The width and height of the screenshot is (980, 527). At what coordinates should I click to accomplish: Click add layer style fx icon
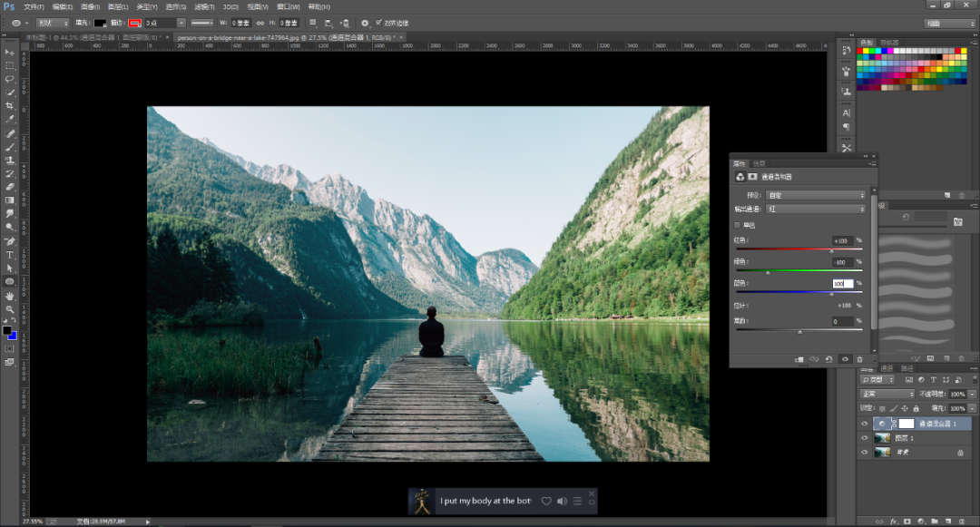click(x=894, y=521)
